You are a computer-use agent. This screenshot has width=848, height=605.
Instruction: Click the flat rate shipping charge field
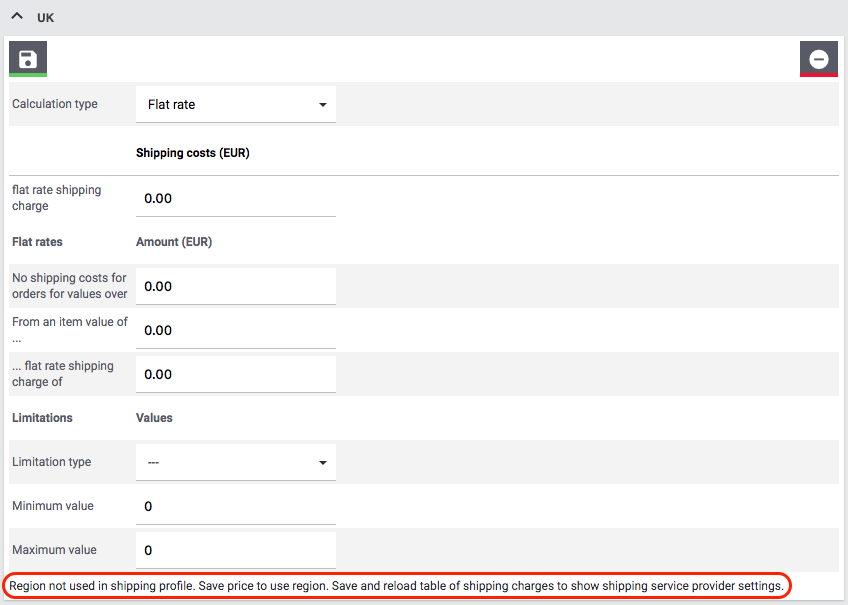[x=235, y=198]
